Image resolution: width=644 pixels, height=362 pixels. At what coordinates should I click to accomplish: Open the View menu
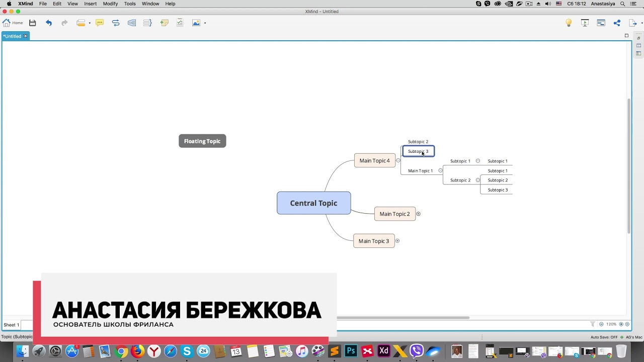click(72, 4)
